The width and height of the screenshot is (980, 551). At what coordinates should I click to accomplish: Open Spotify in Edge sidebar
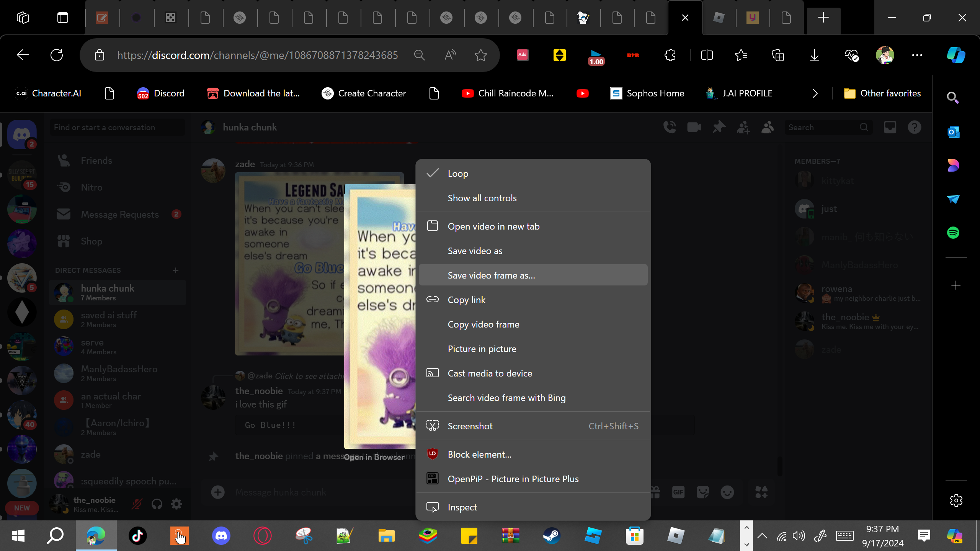[953, 233]
